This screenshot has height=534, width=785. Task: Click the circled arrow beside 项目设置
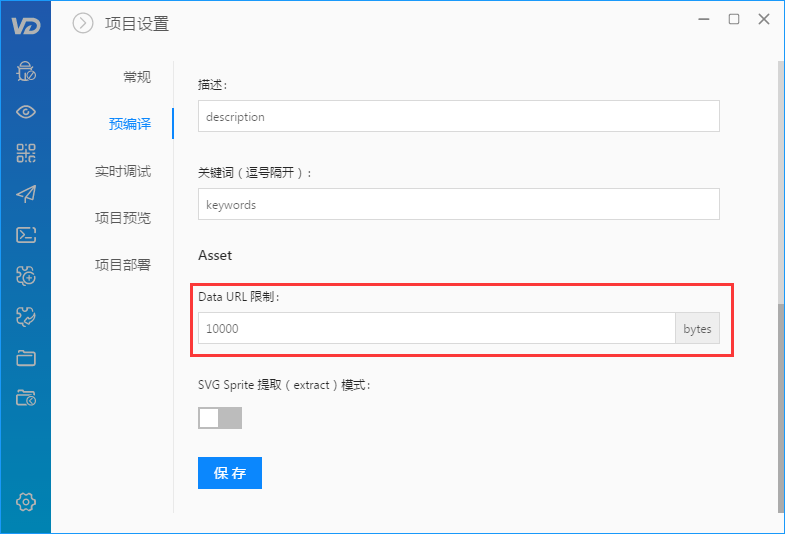click(x=83, y=23)
